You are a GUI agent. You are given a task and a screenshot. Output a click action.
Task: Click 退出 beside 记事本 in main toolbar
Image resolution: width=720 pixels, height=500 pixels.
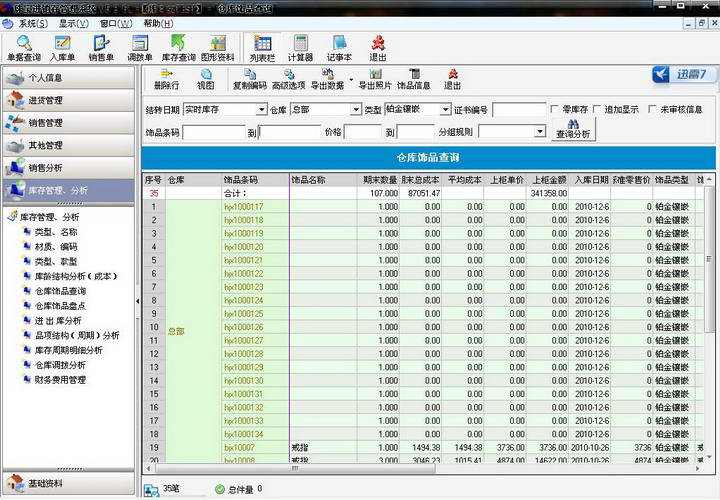(377, 48)
